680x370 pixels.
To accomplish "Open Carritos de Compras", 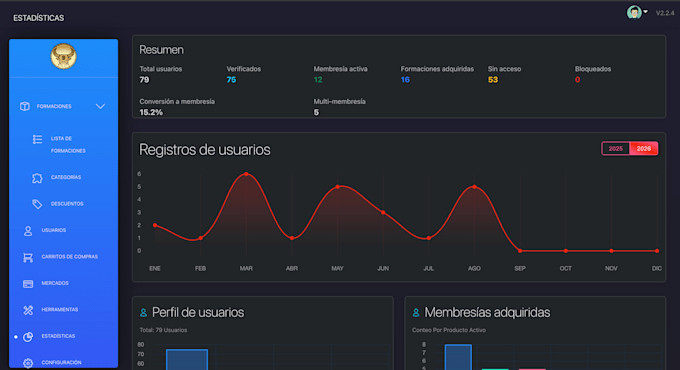I will point(70,257).
